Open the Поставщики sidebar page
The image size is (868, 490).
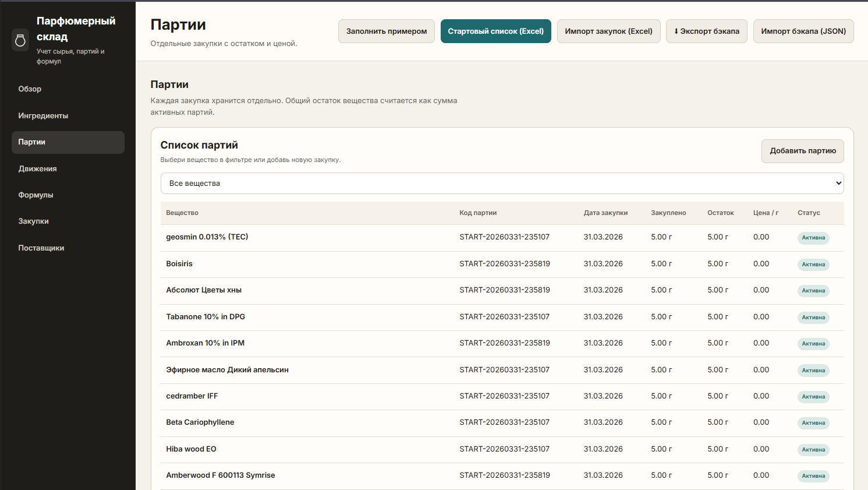click(x=41, y=248)
